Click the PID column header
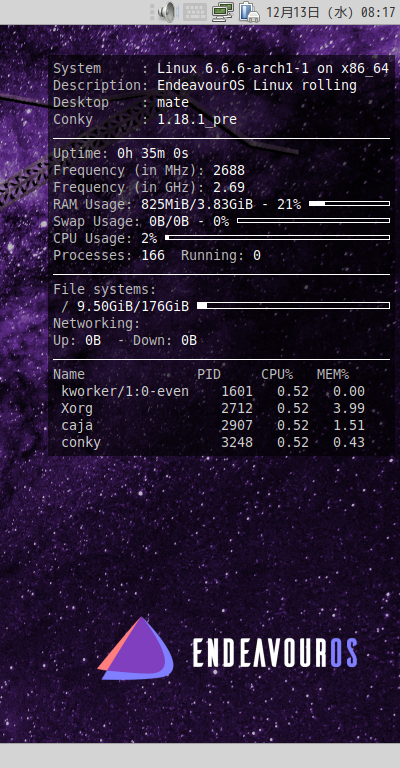Image resolution: width=400 pixels, height=768 pixels. coord(209,375)
